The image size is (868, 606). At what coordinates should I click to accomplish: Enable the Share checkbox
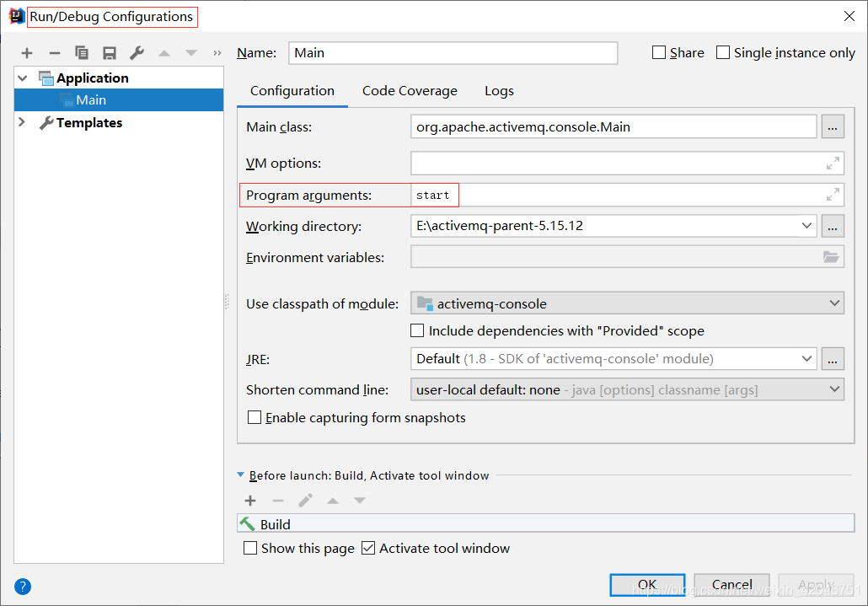657,52
